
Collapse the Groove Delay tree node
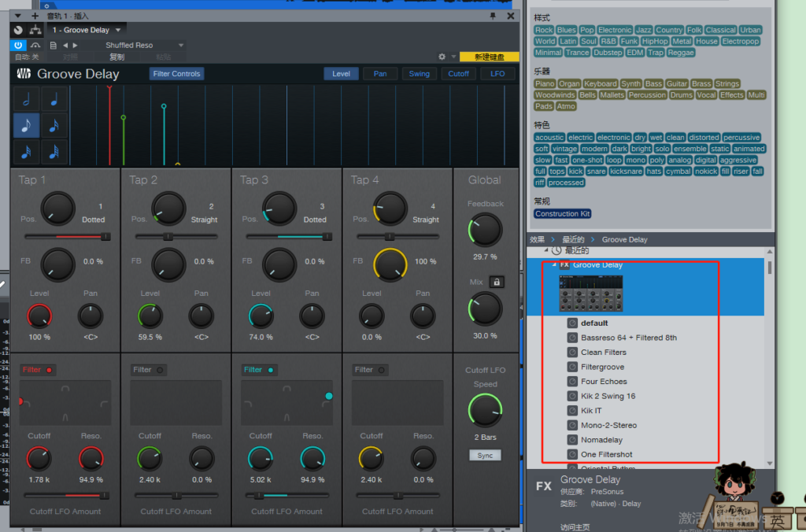click(x=553, y=264)
